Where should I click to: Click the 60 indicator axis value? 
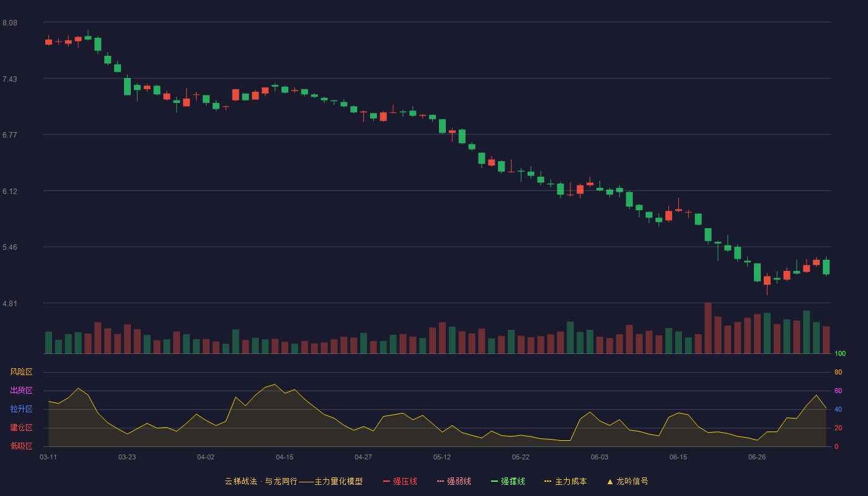click(x=838, y=391)
